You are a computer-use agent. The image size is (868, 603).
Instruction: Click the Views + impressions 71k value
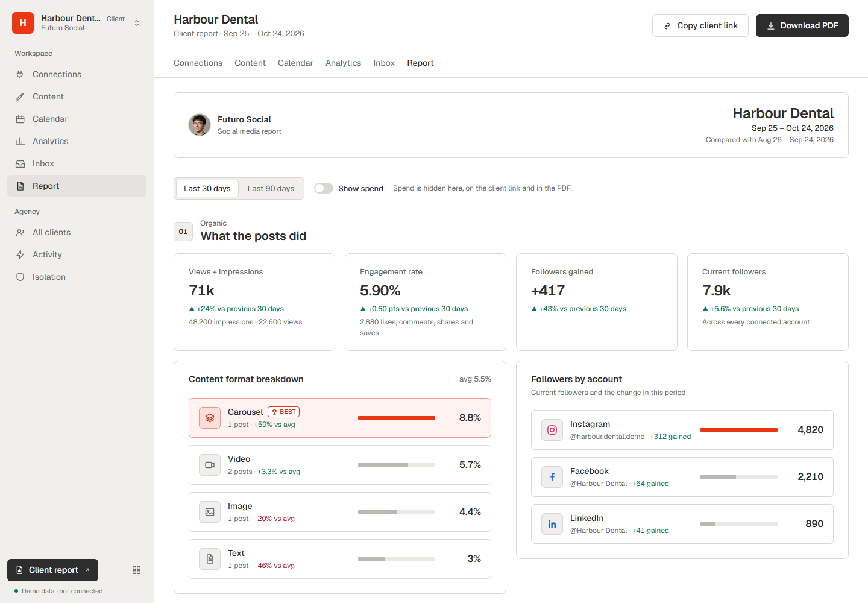pos(202,291)
